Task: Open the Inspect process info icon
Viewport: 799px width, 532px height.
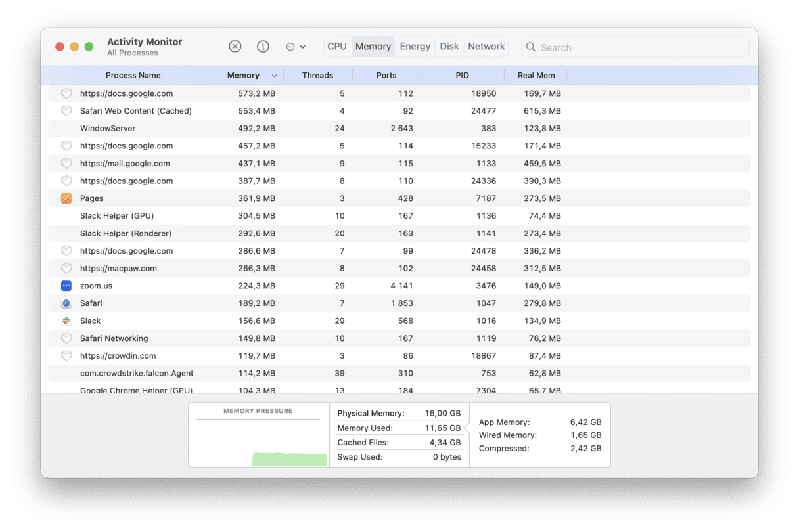Action: click(263, 46)
